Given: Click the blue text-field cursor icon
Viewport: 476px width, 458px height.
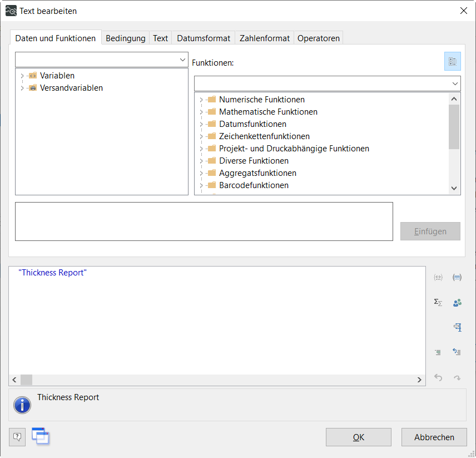Looking at the screenshot, I should [x=457, y=327].
